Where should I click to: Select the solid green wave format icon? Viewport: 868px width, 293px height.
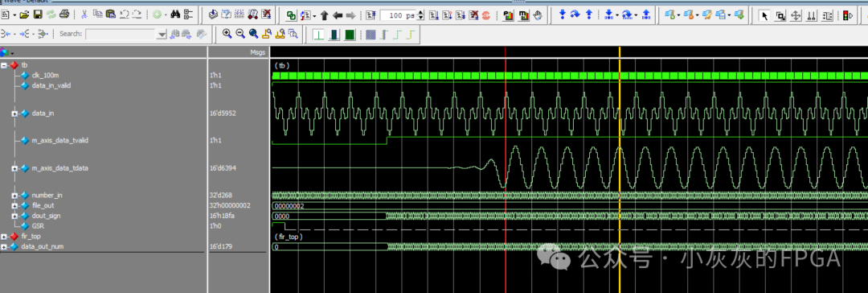coord(350,35)
